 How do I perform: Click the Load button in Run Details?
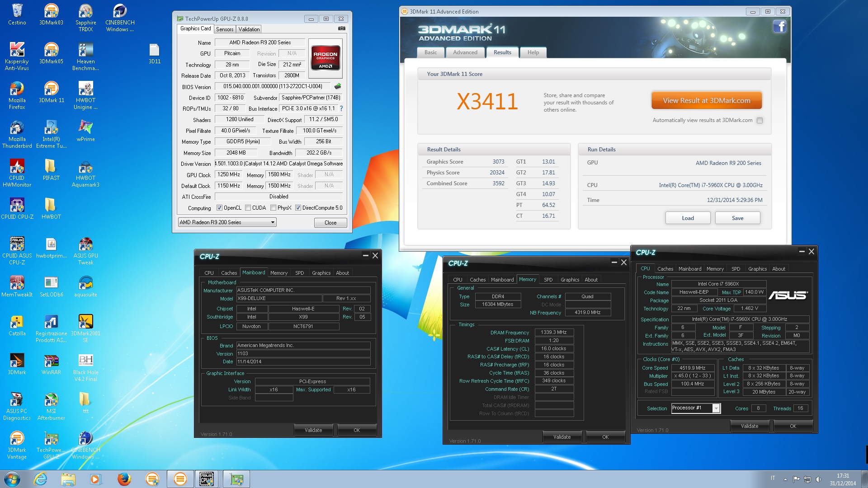(x=688, y=218)
